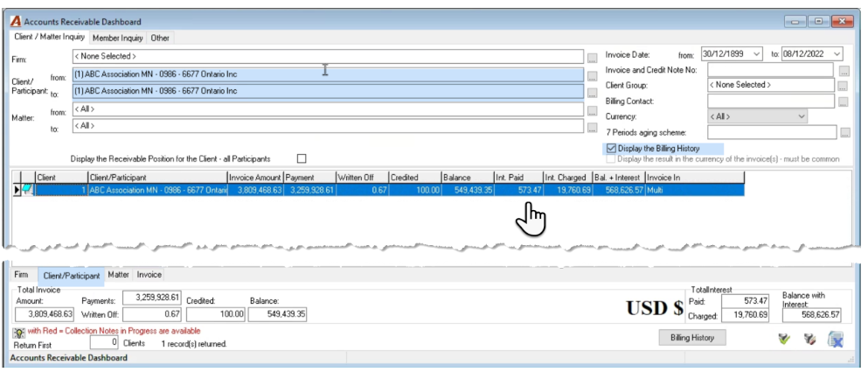Toggle display result in invoice currency checkbox

[611, 159]
